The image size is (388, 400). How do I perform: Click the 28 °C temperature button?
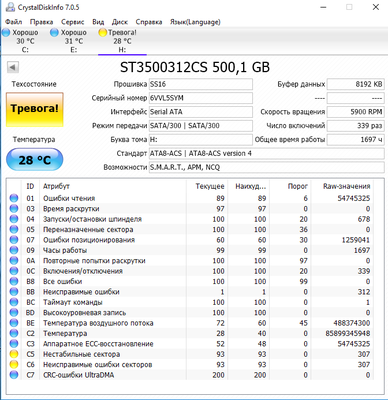pos(35,160)
